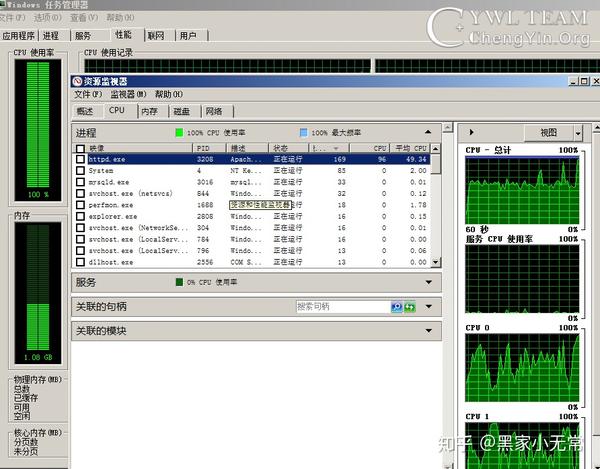This screenshot has width=600, height=469.
Task: Click the CPU 0 graph
Action: click(522, 368)
